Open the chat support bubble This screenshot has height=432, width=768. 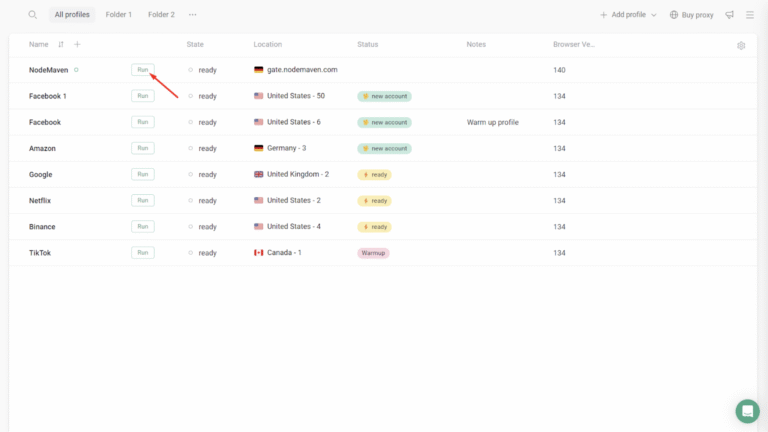747,411
